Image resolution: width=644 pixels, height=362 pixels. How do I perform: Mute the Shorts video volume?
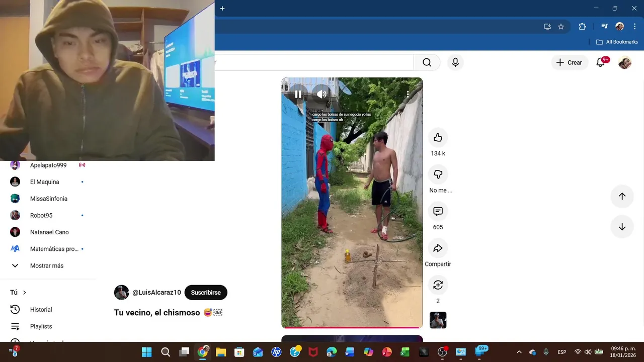pos(322,94)
